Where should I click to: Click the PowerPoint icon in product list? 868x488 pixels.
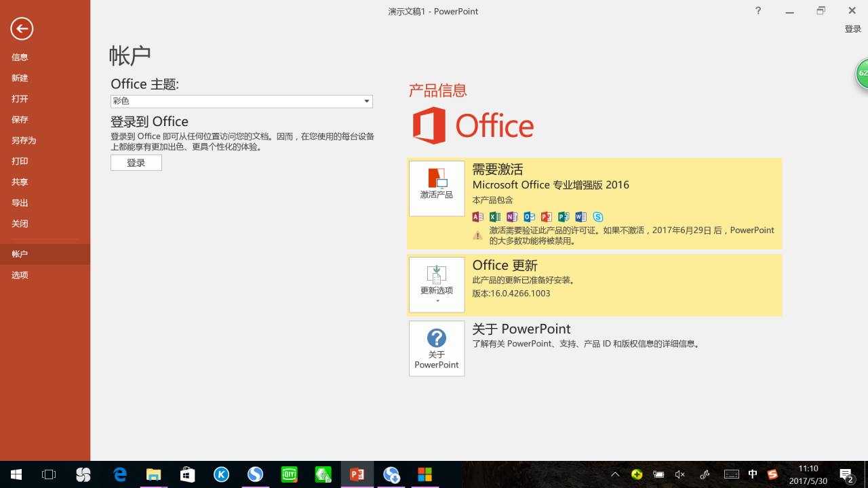pos(546,216)
